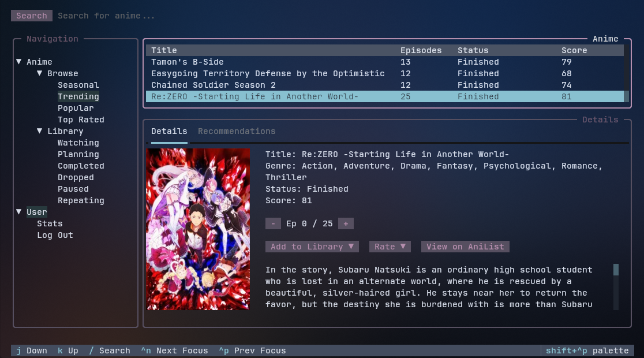Select Trending in the Browse tree
The width and height of the screenshot is (644, 358).
point(78,96)
